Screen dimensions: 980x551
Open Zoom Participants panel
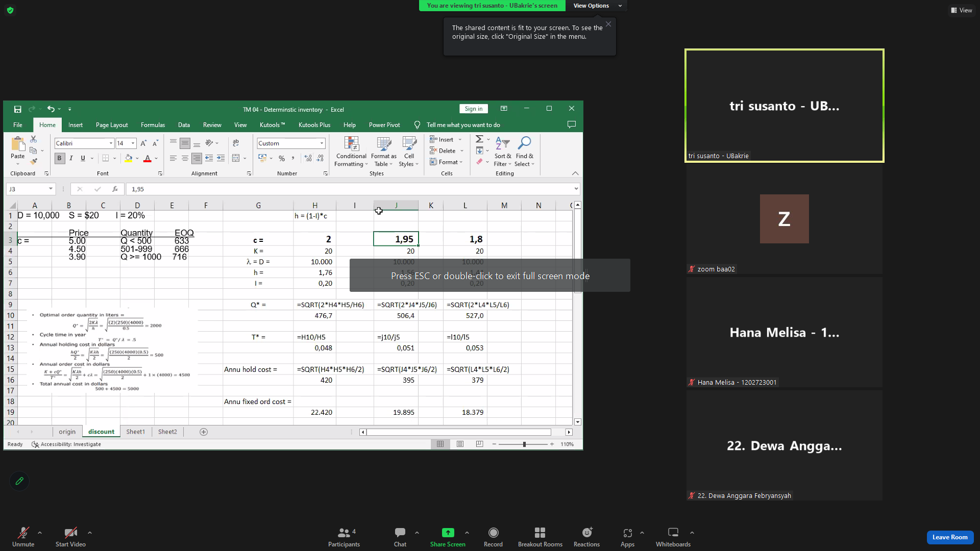[344, 537]
